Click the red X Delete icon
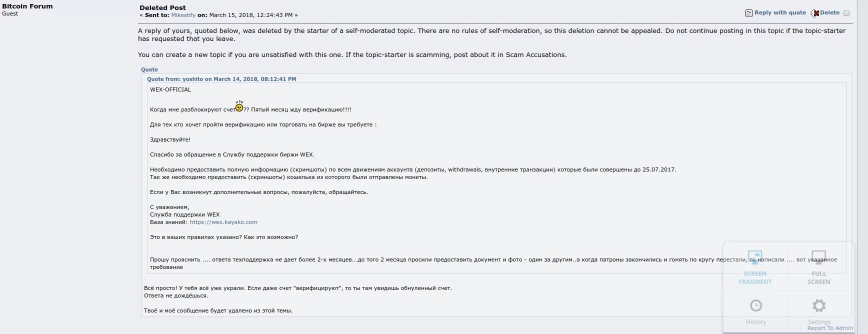Viewport: 868px width, 334px height. pyautogui.click(x=815, y=13)
